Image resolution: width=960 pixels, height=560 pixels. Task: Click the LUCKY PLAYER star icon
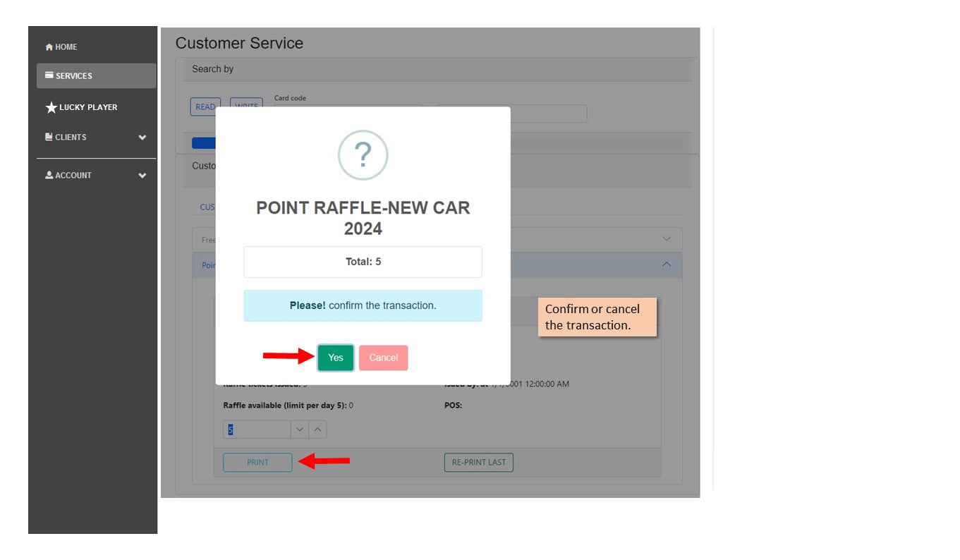(x=51, y=107)
